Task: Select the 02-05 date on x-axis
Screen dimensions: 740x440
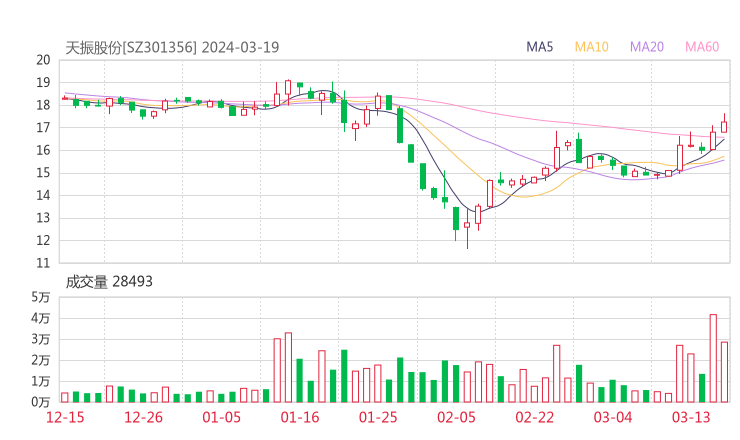Action: 456,417
